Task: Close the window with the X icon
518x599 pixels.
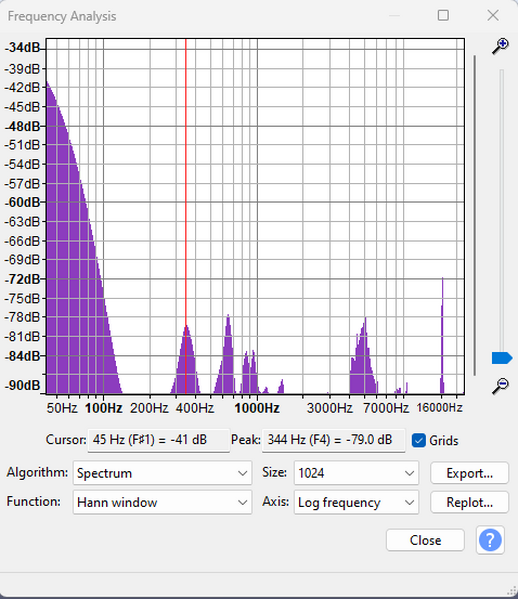Action: (x=493, y=16)
